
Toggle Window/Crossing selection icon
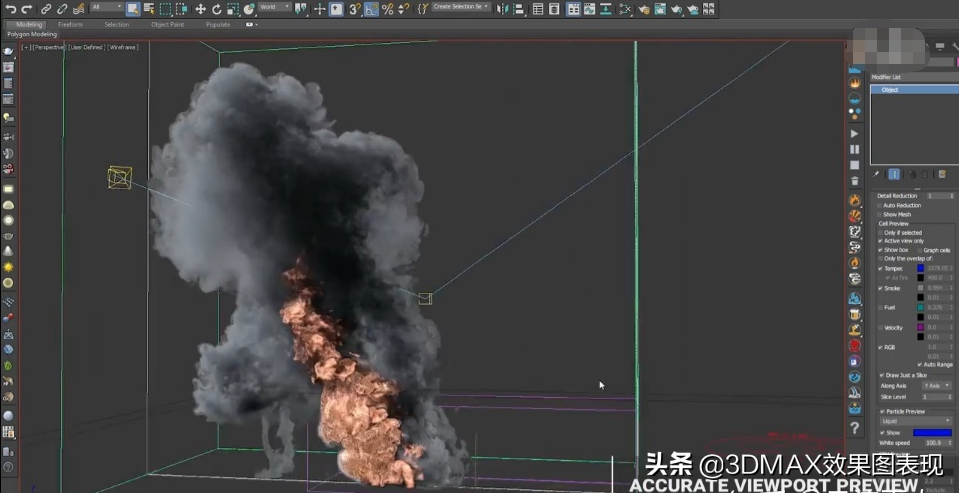[x=182, y=9]
